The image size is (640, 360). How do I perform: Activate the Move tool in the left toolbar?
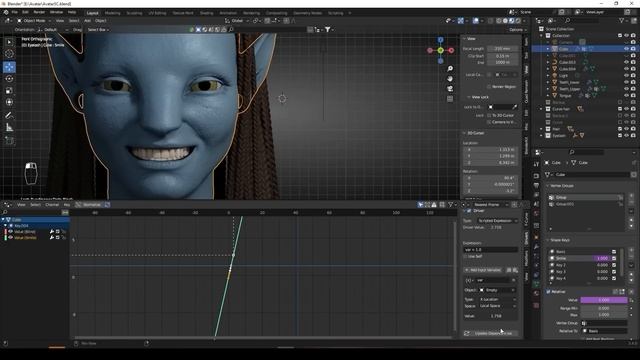tap(9, 67)
